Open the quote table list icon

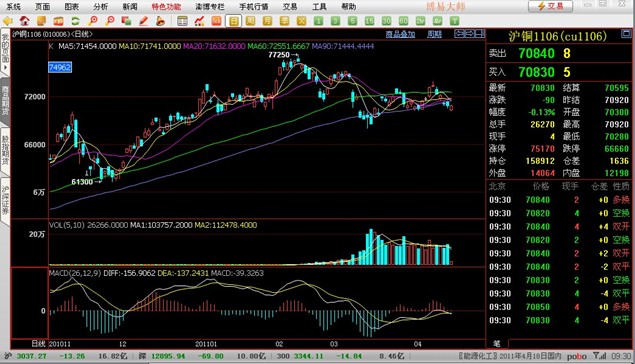pos(182,21)
